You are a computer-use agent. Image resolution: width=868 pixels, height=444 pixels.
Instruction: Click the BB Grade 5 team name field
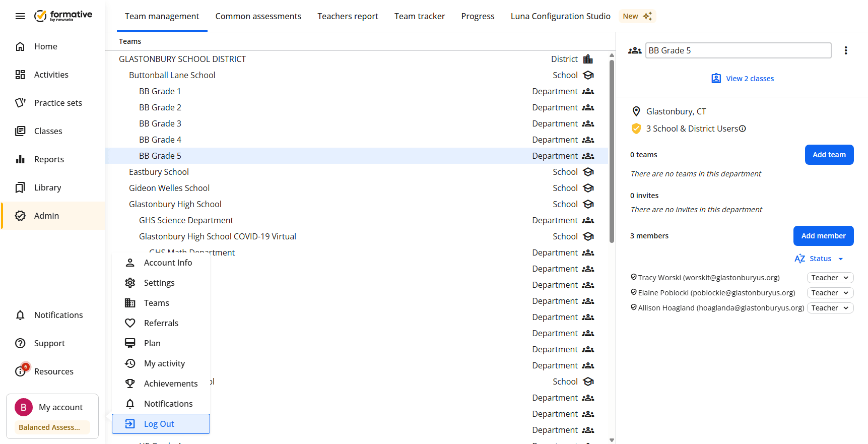(x=738, y=50)
